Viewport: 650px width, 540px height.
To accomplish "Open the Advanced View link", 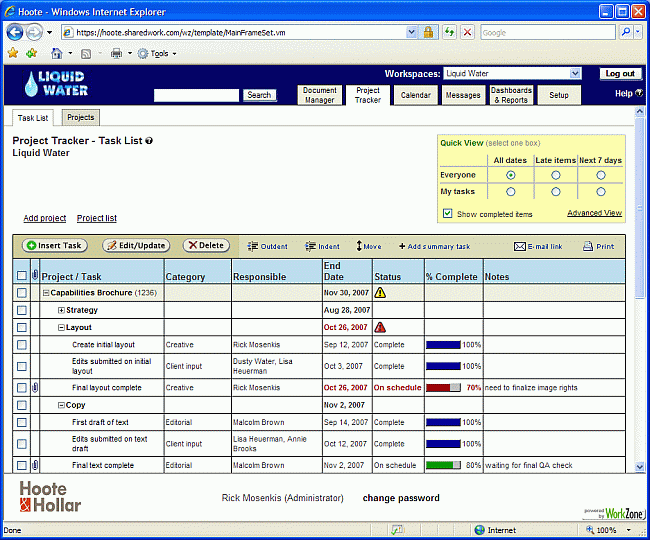I will tap(594, 213).
